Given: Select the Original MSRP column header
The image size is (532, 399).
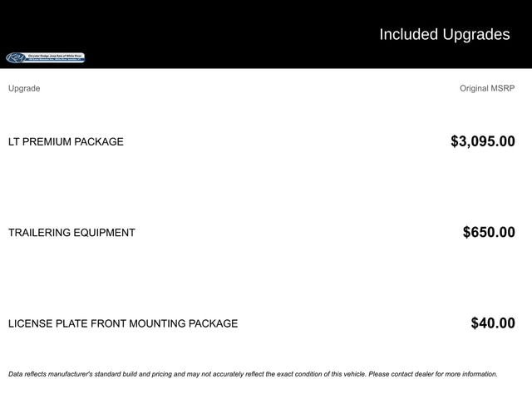Looking at the screenshot, I should pyautogui.click(x=487, y=88).
